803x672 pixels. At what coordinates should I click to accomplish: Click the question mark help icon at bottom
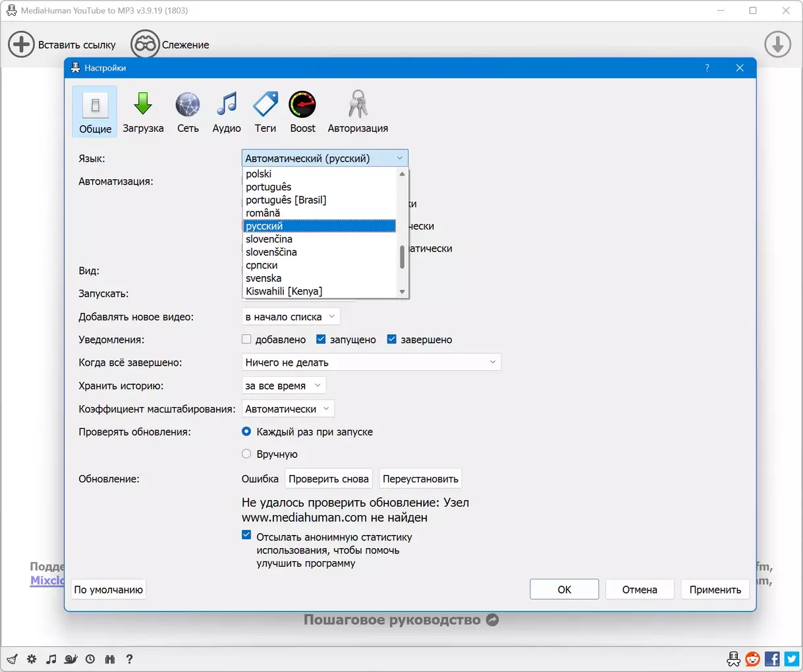[129, 659]
